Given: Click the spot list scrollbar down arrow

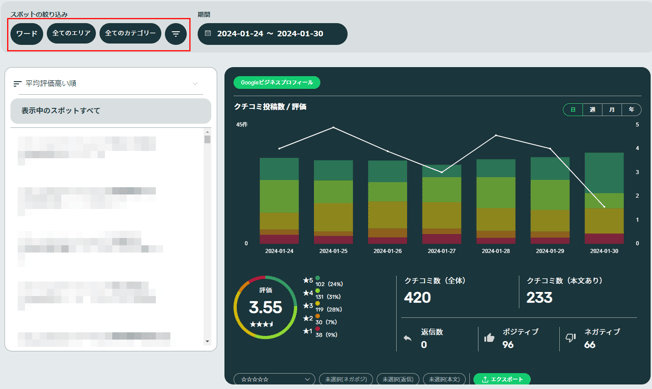Looking at the screenshot, I should coord(207,341).
